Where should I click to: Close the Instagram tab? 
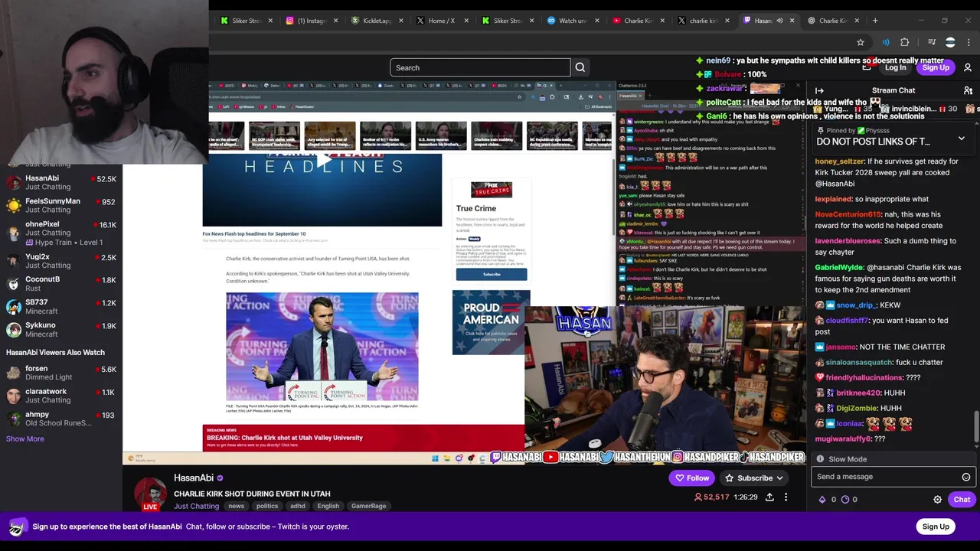click(x=335, y=21)
